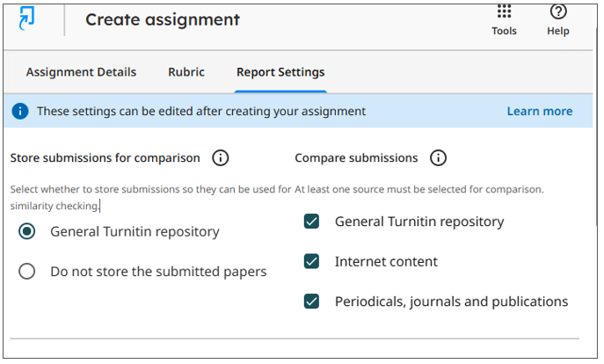Click the Store submissions for comparison label

[106, 158]
